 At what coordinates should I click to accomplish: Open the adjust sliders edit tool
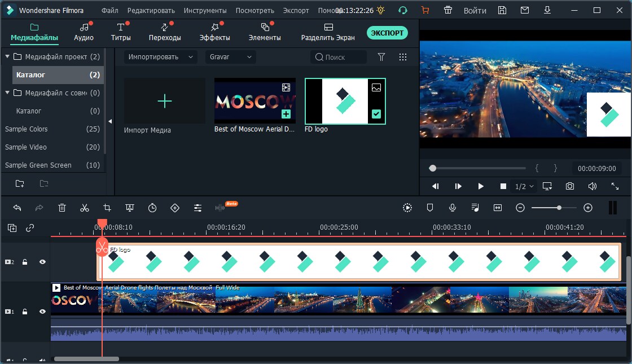pos(197,208)
